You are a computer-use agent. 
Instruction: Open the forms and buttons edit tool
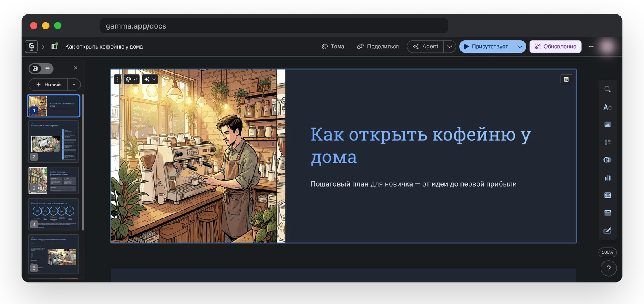(x=607, y=230)
